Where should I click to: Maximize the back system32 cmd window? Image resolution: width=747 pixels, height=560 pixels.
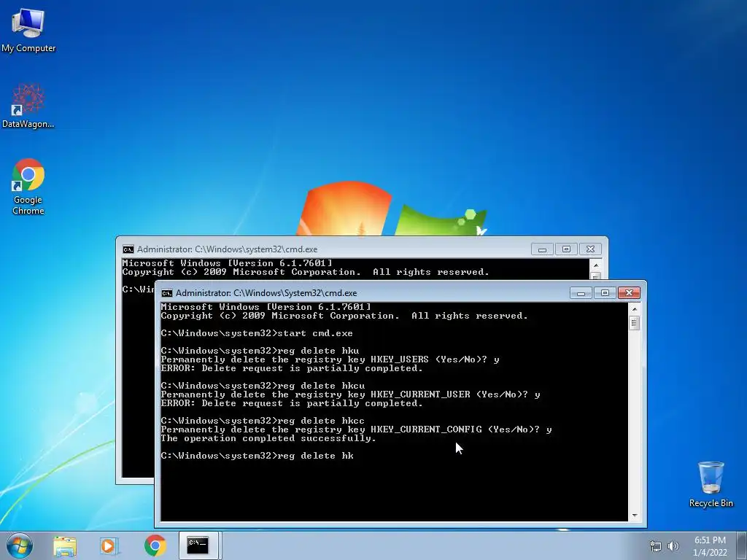tap(566, 249)
